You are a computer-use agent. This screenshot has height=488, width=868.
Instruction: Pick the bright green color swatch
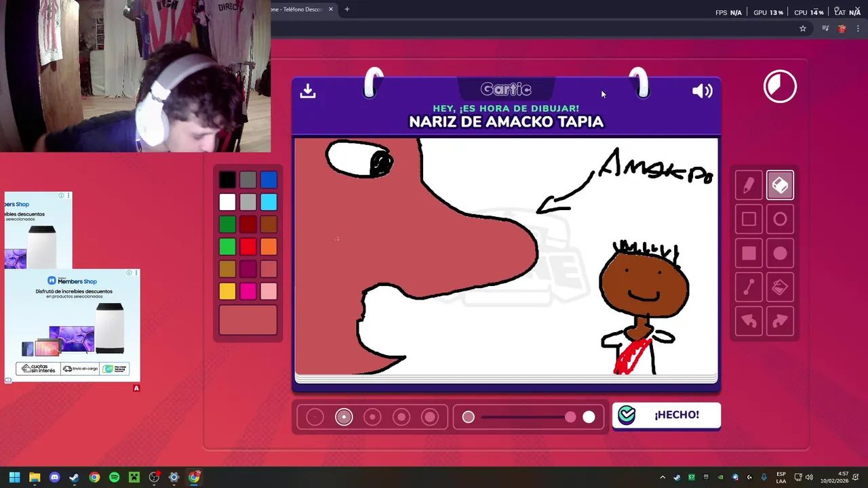pos(227,247)
